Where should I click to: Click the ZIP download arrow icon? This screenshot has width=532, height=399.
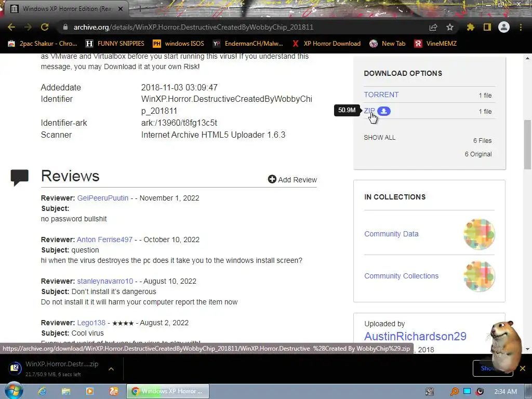pyautogui.click(x=384, y=111)
